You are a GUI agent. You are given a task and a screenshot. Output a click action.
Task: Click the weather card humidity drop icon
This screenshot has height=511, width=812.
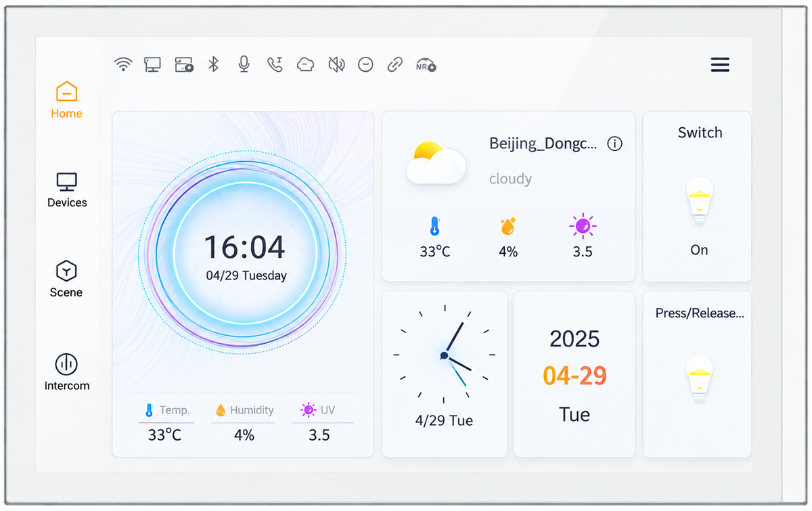point(508,226)
